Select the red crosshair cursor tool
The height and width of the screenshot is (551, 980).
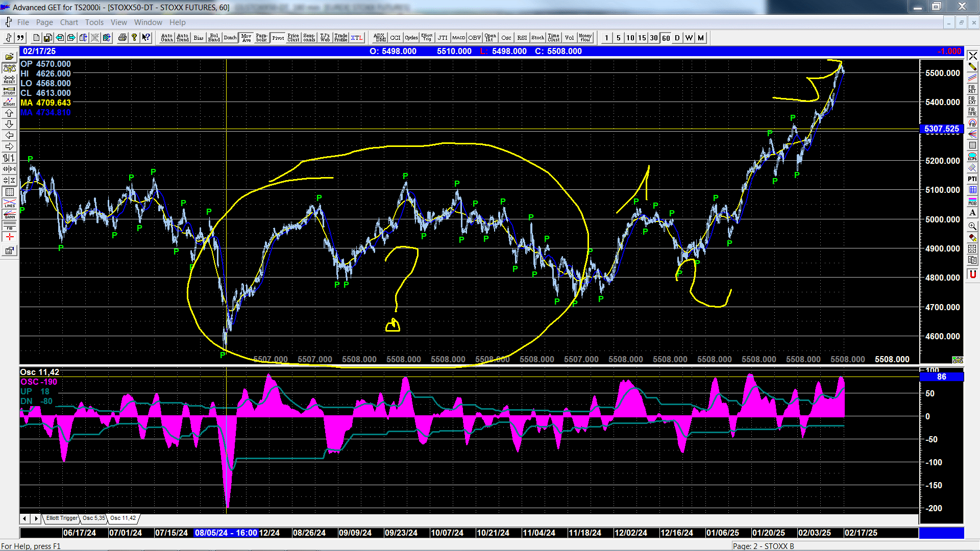9,237
